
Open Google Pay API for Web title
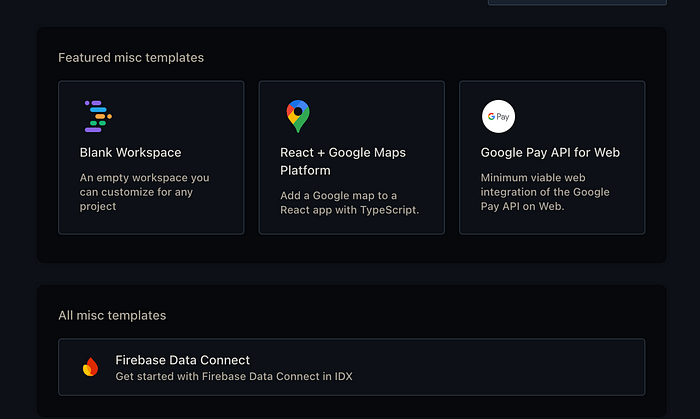point(550,153)
